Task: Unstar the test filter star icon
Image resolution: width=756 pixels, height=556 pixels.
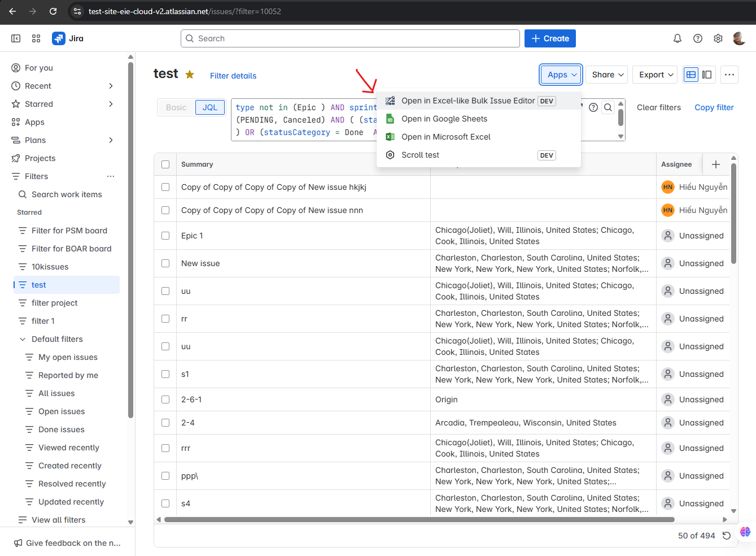Action: (190, 73)
